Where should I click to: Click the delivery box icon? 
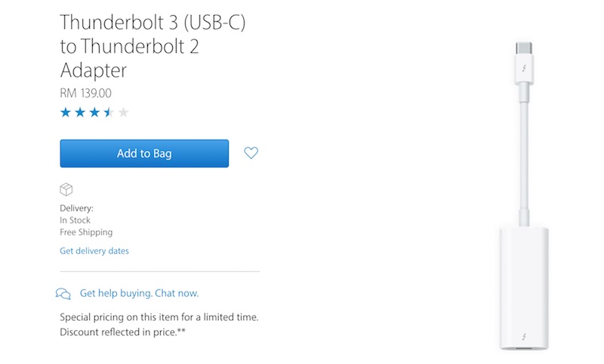[66, 190]
